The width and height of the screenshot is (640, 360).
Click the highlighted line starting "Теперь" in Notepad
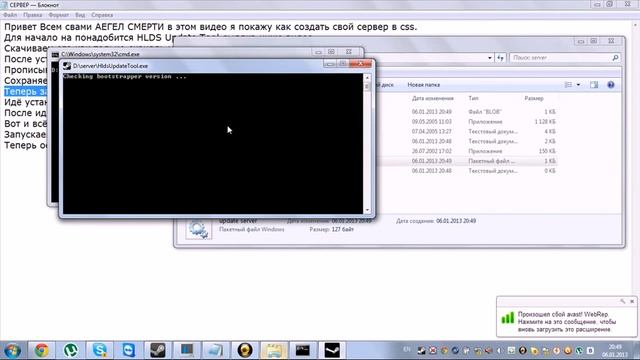click(25, 91)
